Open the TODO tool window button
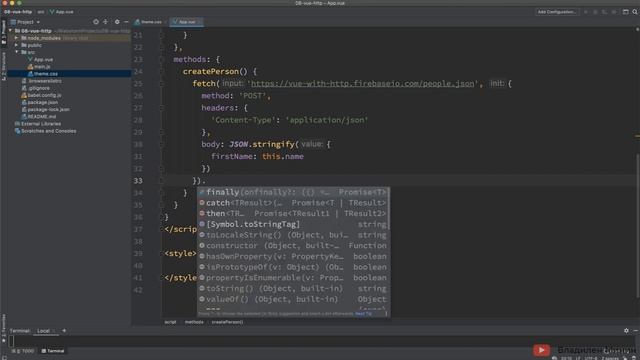 (x=23, y=351)
